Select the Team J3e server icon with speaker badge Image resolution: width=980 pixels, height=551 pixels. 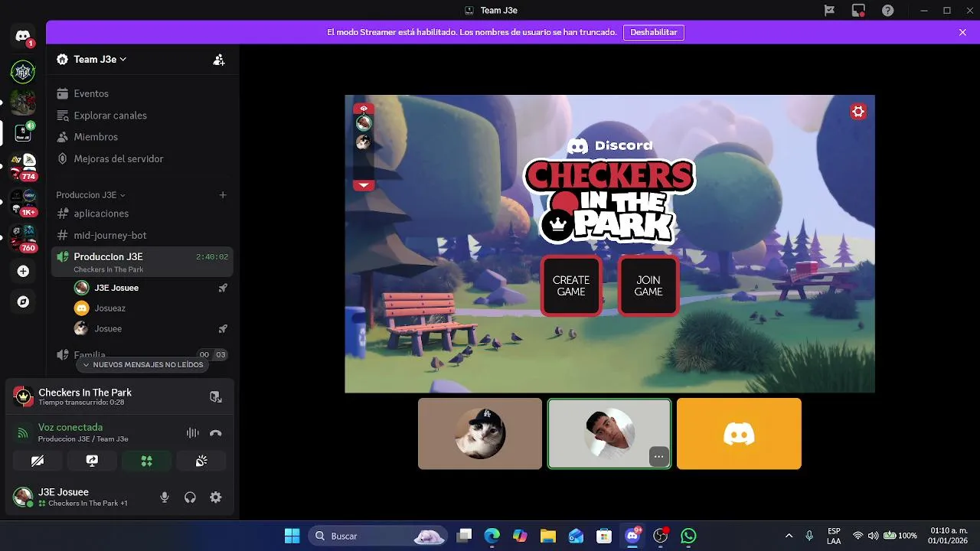tap(23, 132)
